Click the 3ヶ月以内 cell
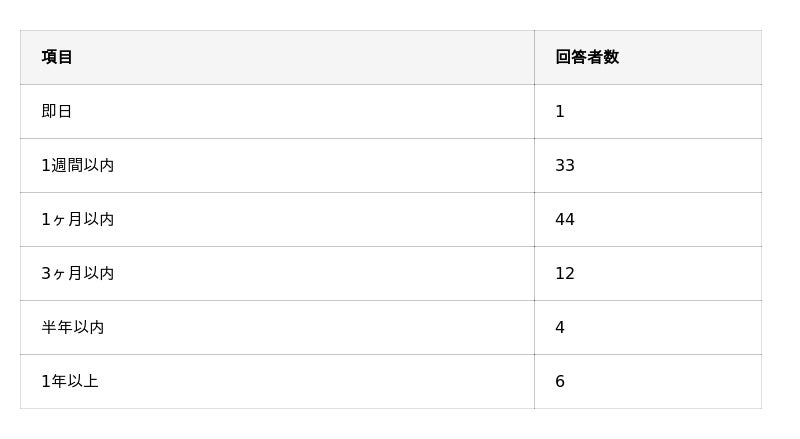 (77, 273)
